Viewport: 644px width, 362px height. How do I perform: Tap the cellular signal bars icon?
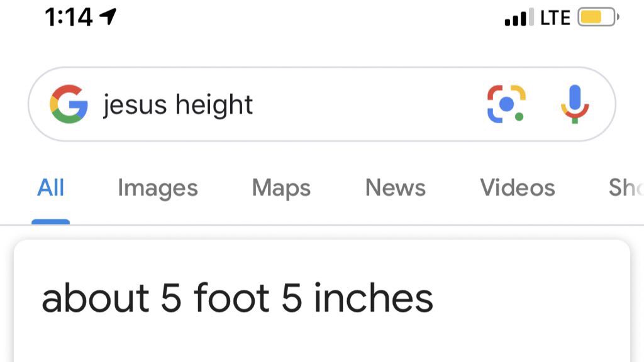pyautogui.click(x=519, y=18)
